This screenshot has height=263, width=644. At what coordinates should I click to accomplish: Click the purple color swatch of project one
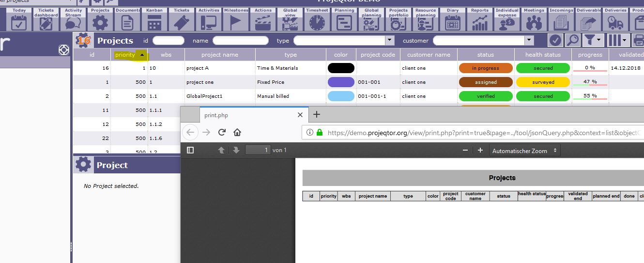click(341, 82)
